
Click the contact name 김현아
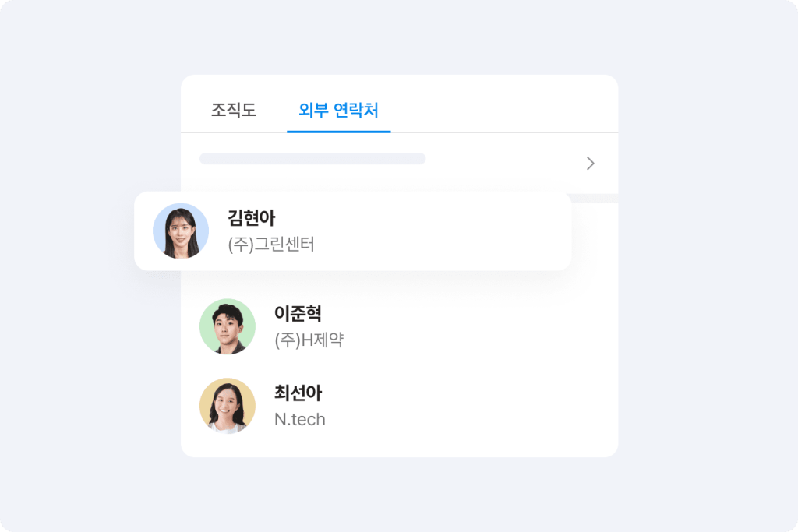(251, 218)
